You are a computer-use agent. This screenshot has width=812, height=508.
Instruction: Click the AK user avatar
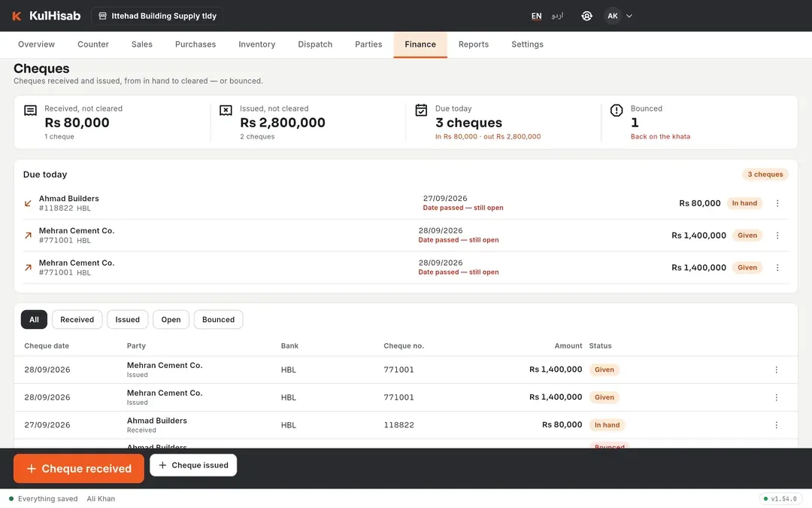tap(612, 16)
